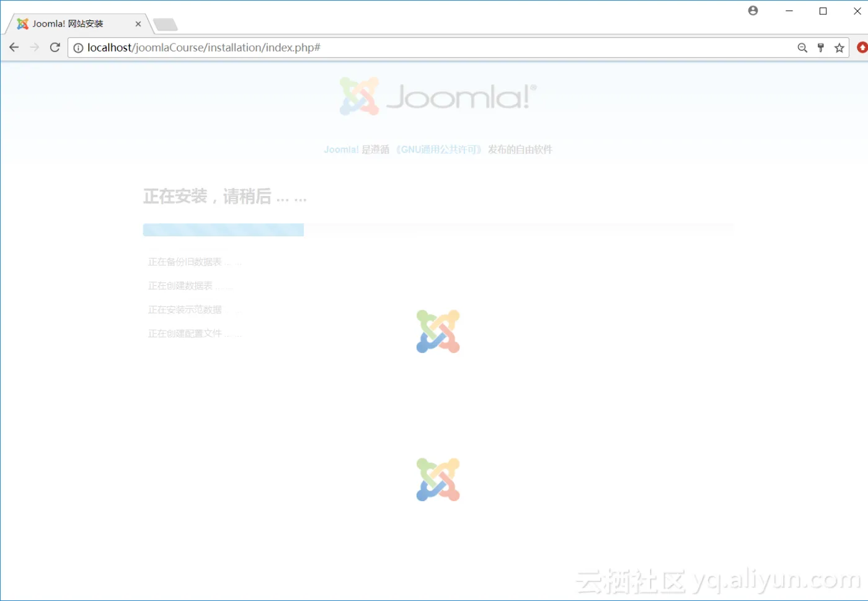Open the GNU通用公共许可 link

(439, 149)
